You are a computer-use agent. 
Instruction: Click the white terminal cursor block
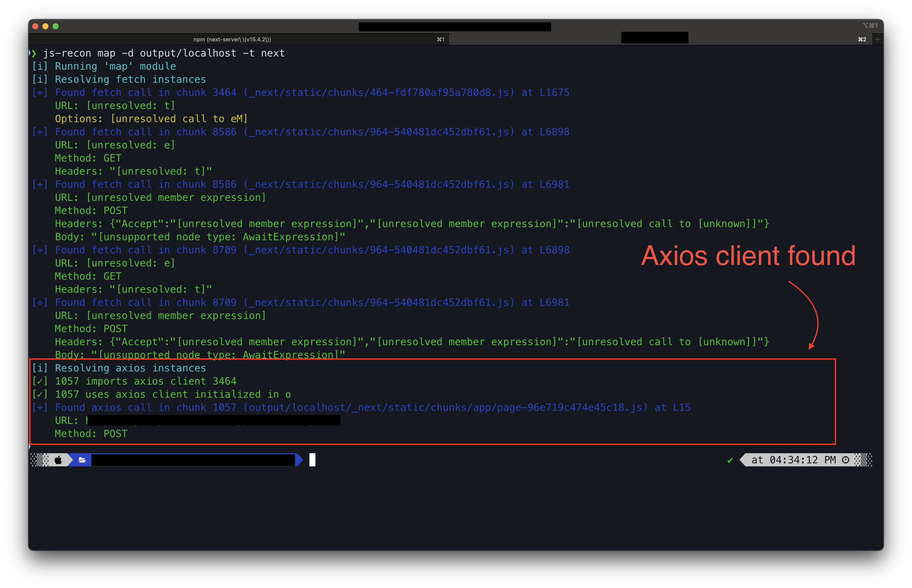[x=312, y=460]
